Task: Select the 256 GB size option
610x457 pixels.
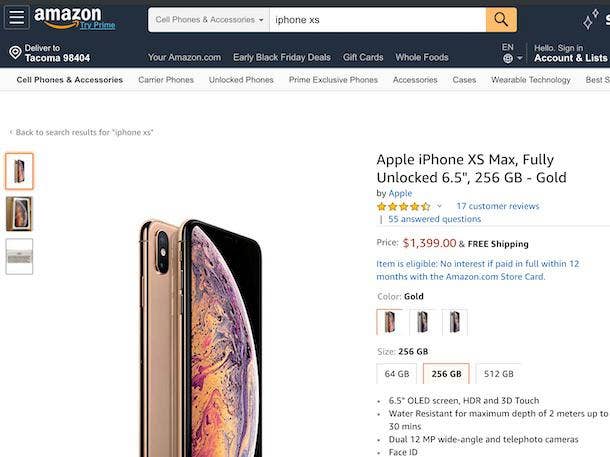Action: [x=446, y=374]
